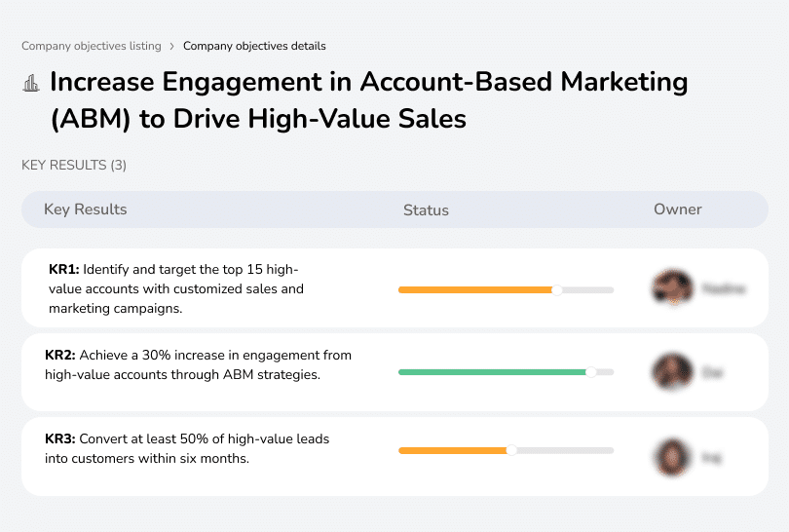Open the Company objectives listing breadcrumb
This screenshot has width=789, height=532.
tap(92, 46)
